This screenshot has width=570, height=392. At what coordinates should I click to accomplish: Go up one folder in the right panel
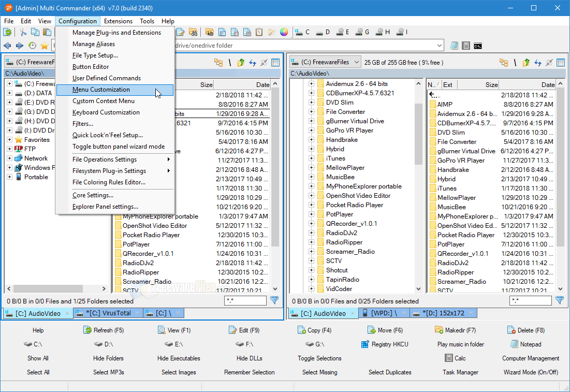tap(527, 63)
